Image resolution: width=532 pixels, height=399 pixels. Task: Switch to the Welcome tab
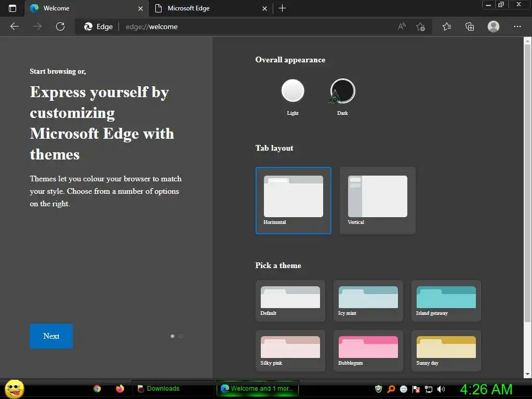[x=87, y=8]
